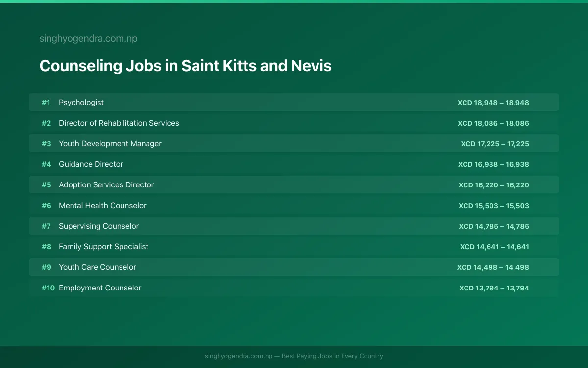Image resolution: width=588 pixels, height=368 pixels.
Task: Click the #1 rank number
Action: [46, 103]
